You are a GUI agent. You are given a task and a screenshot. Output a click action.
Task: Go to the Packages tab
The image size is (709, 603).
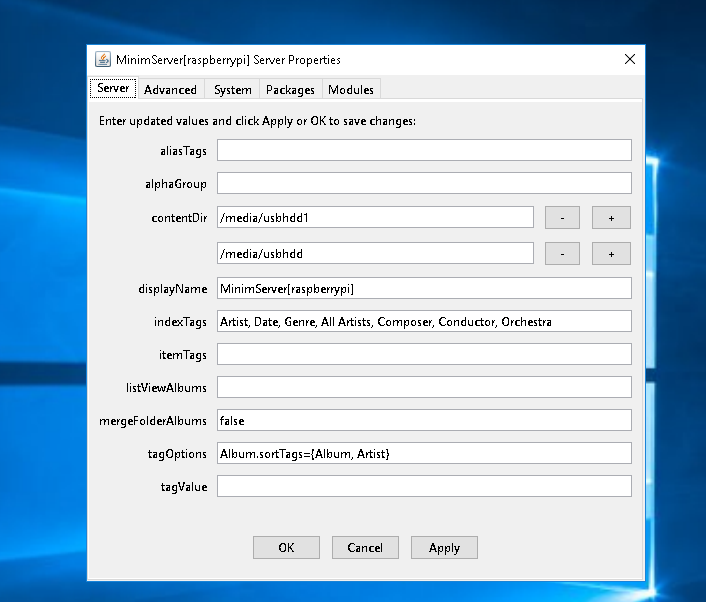(x=291, y=90)
